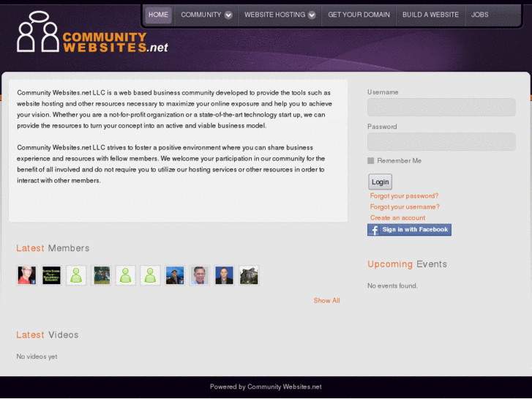
Task: Focus the Password input field
Action: pyautogui.click(x=441, y=141)
